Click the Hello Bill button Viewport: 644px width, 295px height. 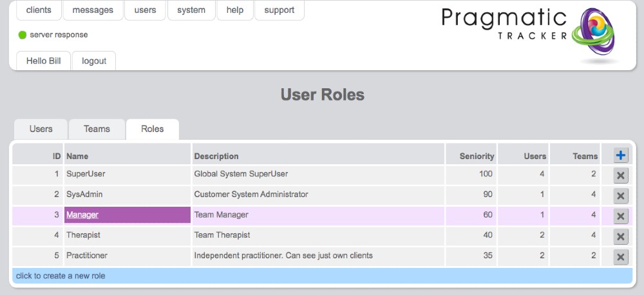(43, 61)
